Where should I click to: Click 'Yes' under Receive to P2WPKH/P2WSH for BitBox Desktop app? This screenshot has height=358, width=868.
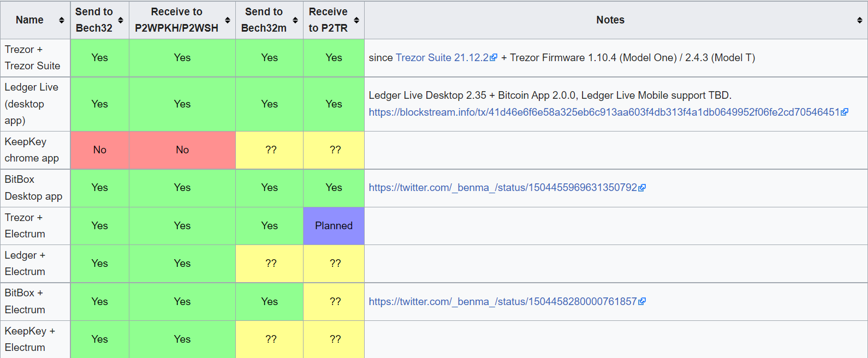click(x=182, y=187)
